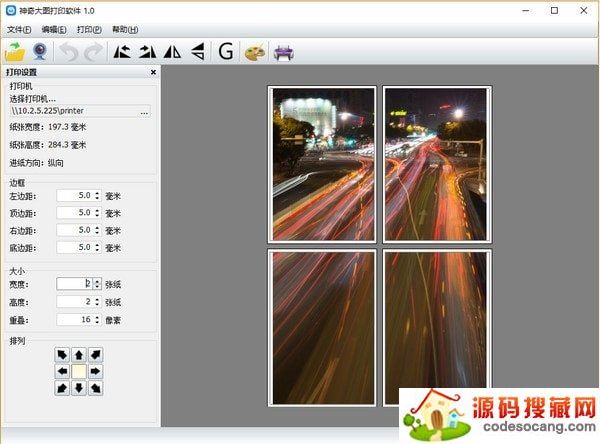Click the stepper arrows of 左边距 field
The width and height of the screenshot is (600, 444).
click(97, 196)
